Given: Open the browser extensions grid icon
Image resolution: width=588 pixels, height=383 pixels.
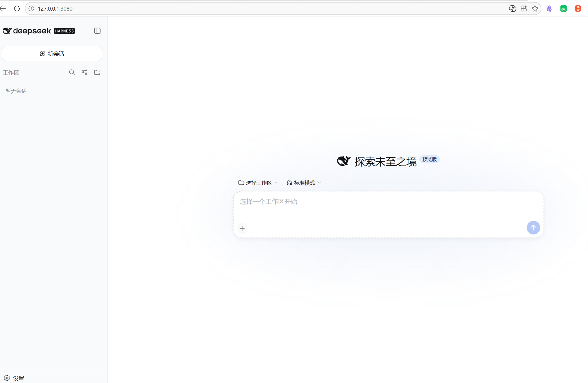Looking at the screenshot, I should click(x=524, y=8).
